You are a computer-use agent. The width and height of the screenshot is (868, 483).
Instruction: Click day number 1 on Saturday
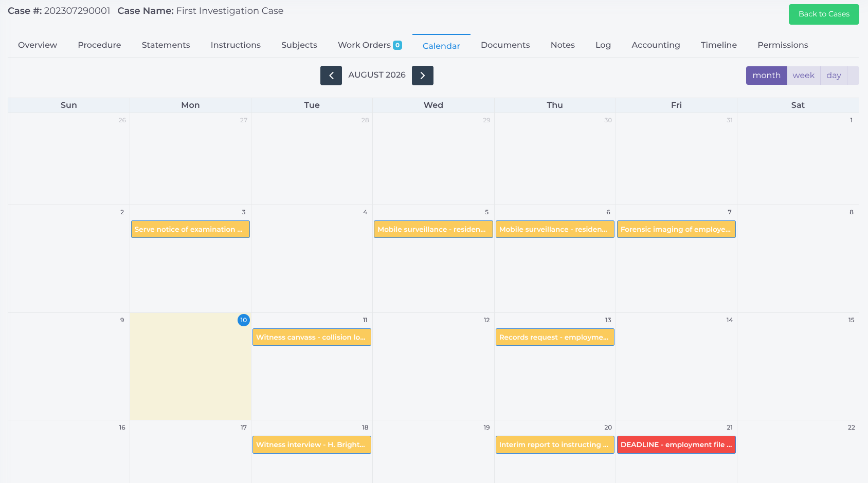click(x=852, y=120)
